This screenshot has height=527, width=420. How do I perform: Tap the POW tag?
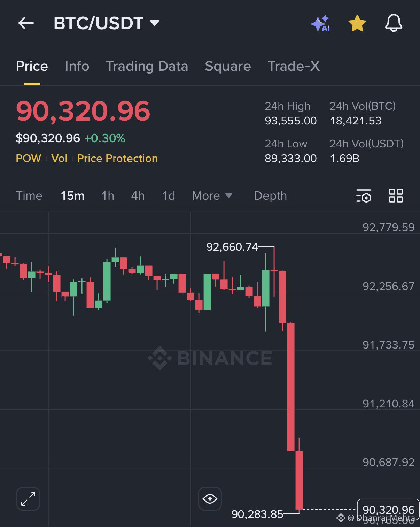[29, 159]
